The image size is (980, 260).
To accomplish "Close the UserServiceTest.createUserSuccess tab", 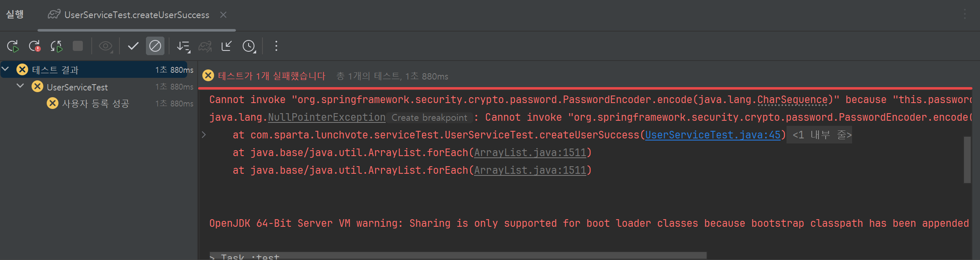I will (223, 15).
